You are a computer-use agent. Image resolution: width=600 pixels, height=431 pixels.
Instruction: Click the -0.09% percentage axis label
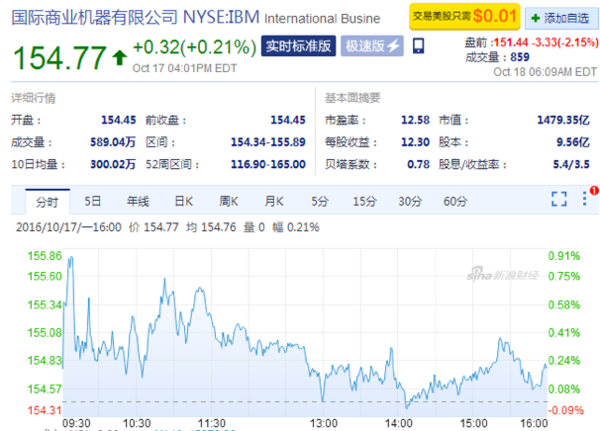566,410
